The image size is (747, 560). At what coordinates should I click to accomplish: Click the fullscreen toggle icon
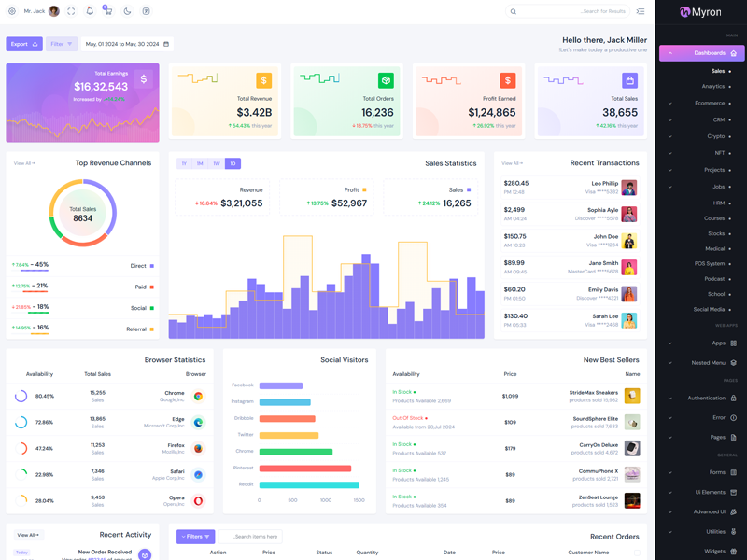(71, 11)
